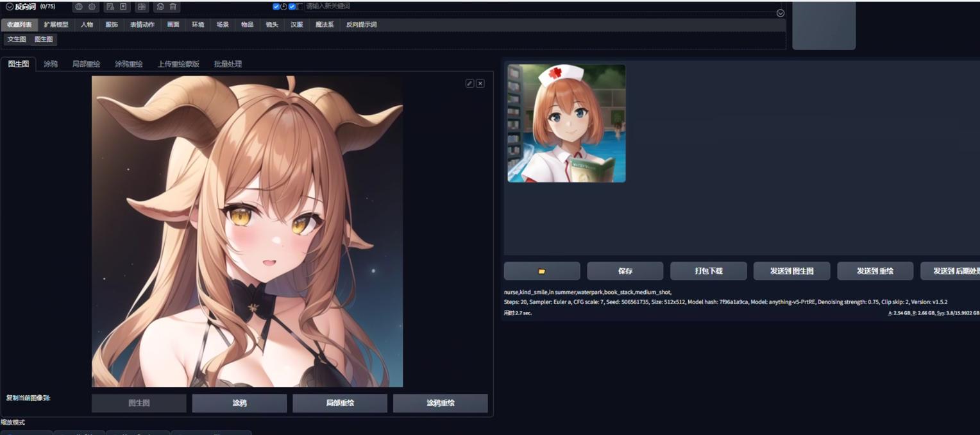Click the 保存 button
980x435 pixels.
625,271
